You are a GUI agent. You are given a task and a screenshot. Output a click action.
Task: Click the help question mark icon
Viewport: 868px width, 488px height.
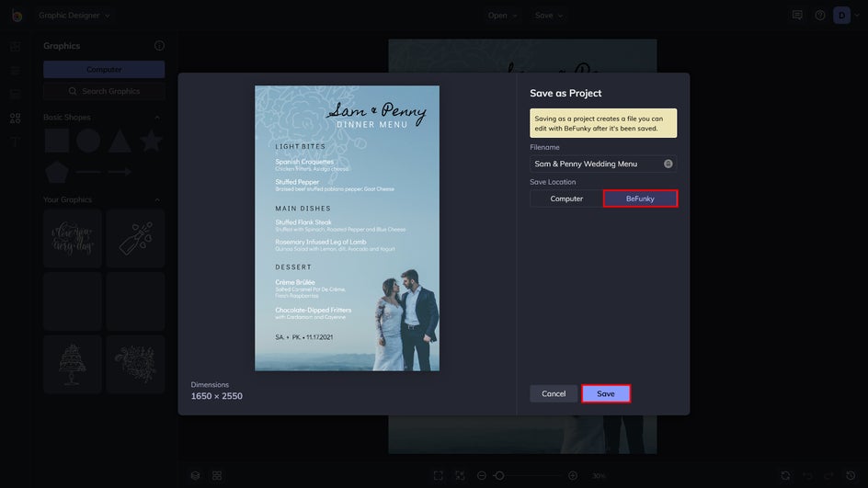click(820, 16)
